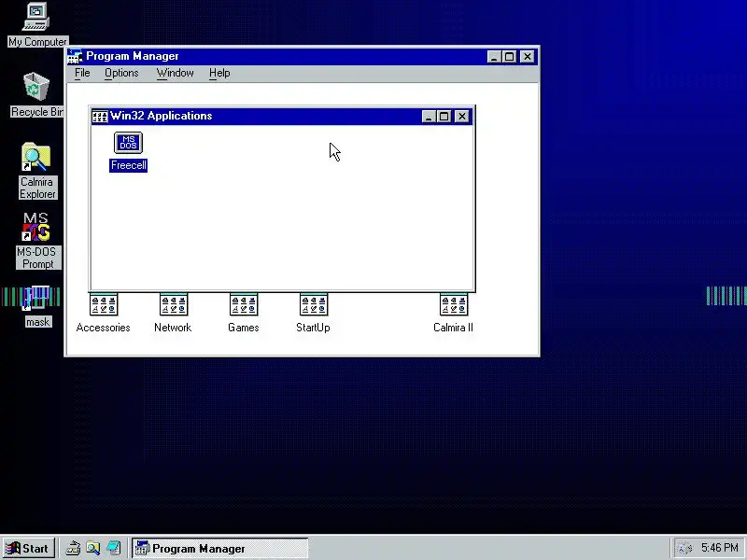Open the Calmira II program group icon
The width and height of the screenshot is (747, 560).
click(x=454, y=304)
